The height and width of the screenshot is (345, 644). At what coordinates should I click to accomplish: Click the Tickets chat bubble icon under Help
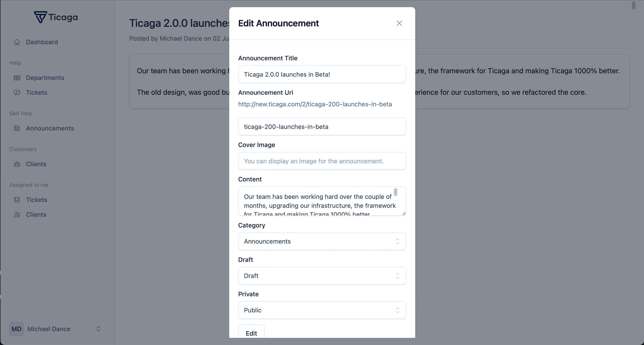17,93
